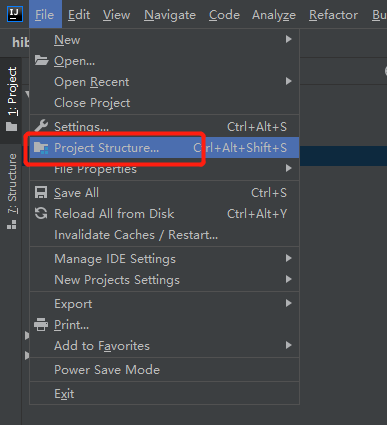The width and height of the screenshot is (387, 425).
Task: Open the Structure tool window sidebar tab
Action: coord(12,191)
